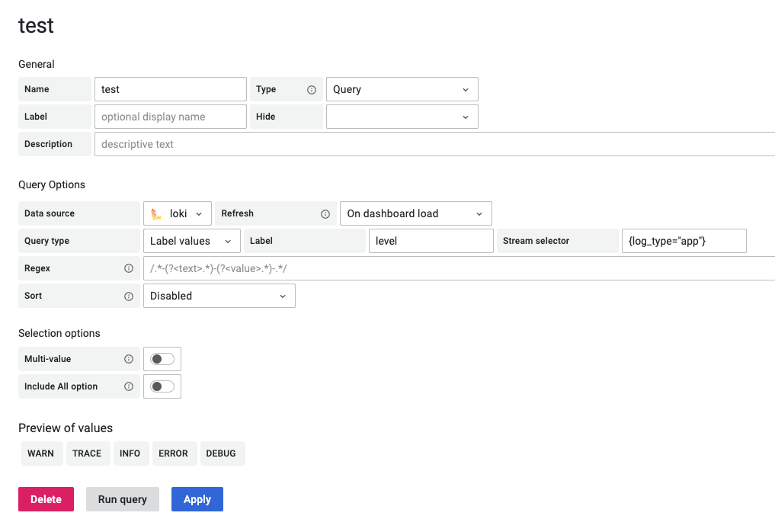
Task: Open the Hide dropdown
Action: click(x=402, y=116)
